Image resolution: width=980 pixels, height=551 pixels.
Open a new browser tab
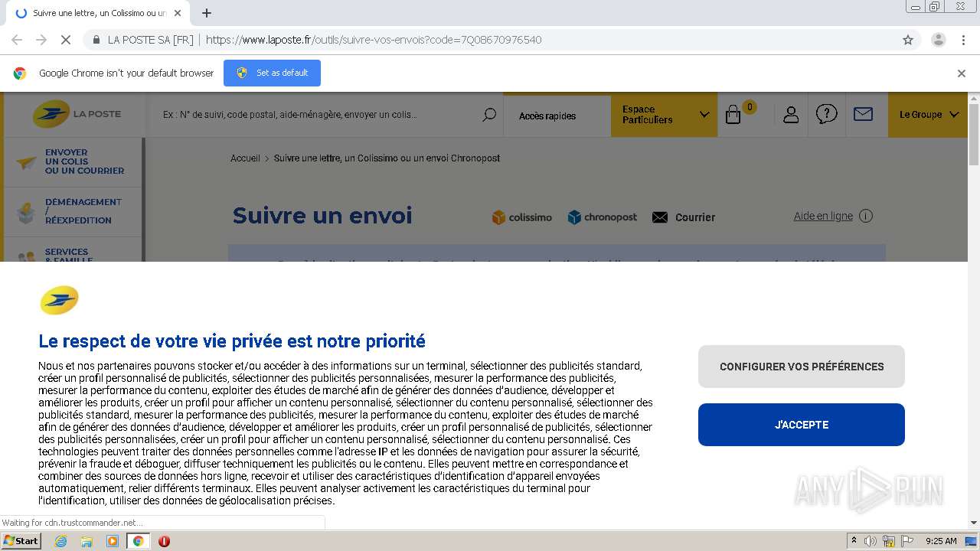pyautogui.click(x=207, y=13)
